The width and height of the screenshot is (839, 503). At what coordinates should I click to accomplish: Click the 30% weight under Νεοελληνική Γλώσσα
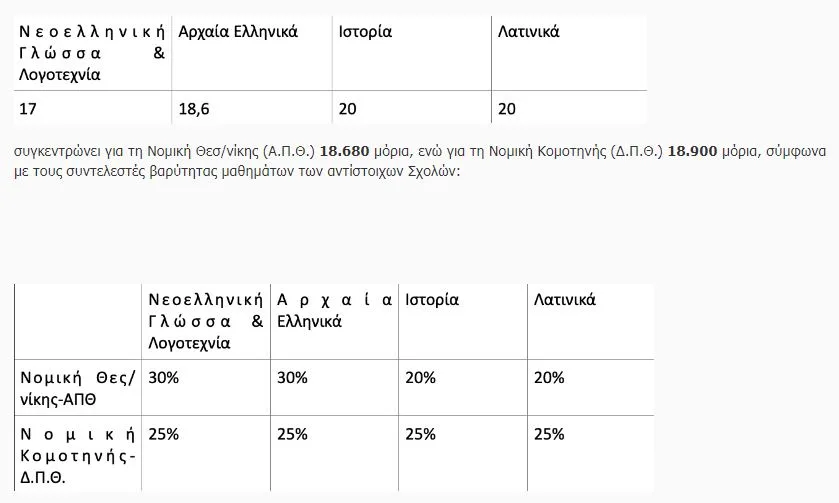164,378
